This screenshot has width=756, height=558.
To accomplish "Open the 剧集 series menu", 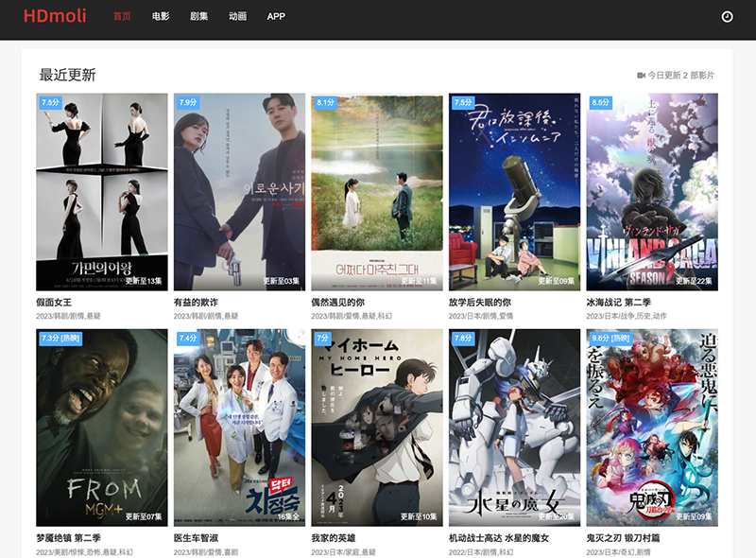I will point(198,16).
